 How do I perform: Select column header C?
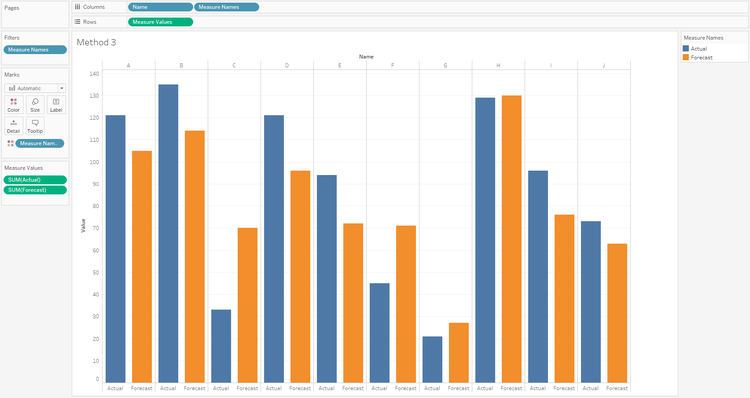pyautogui.click(x=234, y=65)
